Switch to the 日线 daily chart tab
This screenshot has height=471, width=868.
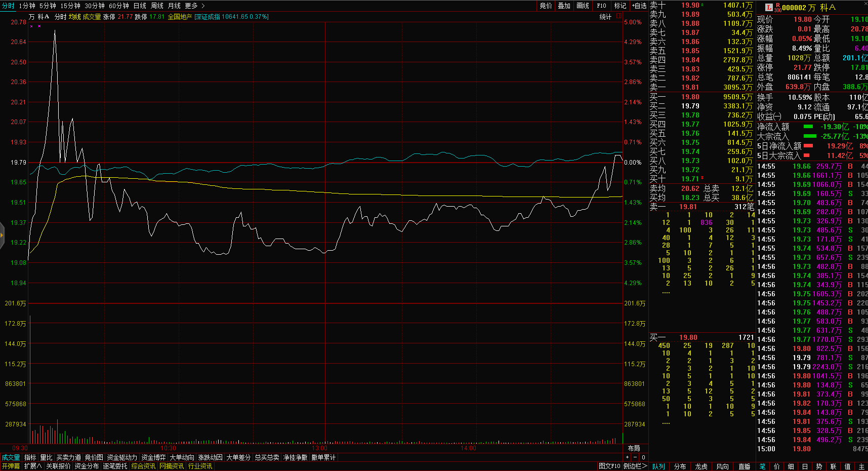[x=140, y=6]
